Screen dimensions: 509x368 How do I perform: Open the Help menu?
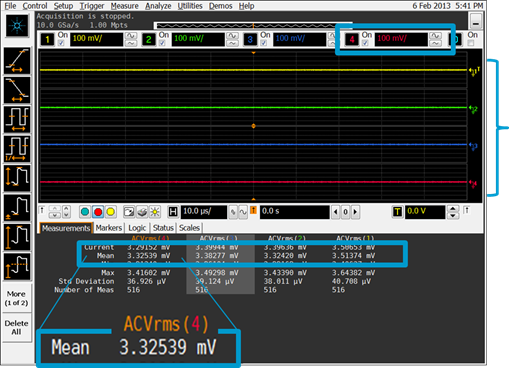(x=246, y=6)
